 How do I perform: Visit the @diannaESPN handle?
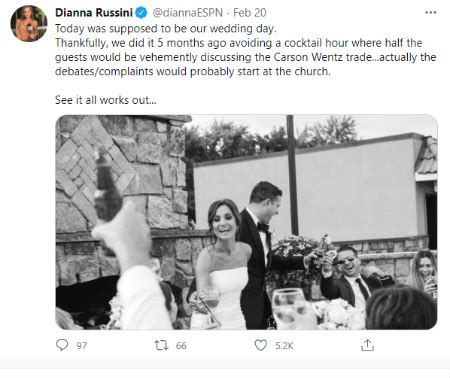[x=187, y=13]
